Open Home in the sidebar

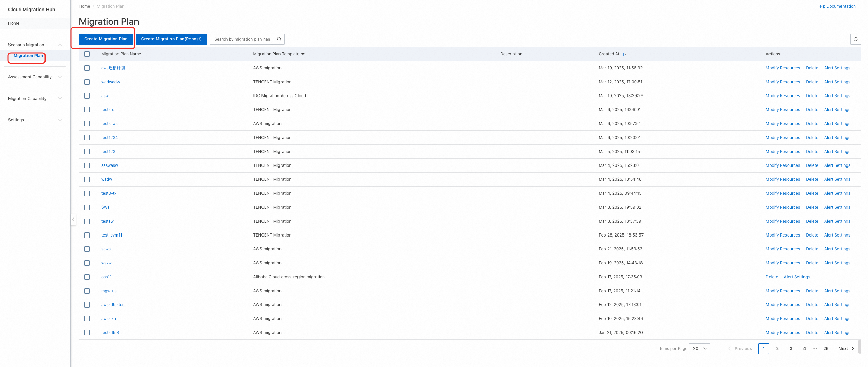(14, 23)
